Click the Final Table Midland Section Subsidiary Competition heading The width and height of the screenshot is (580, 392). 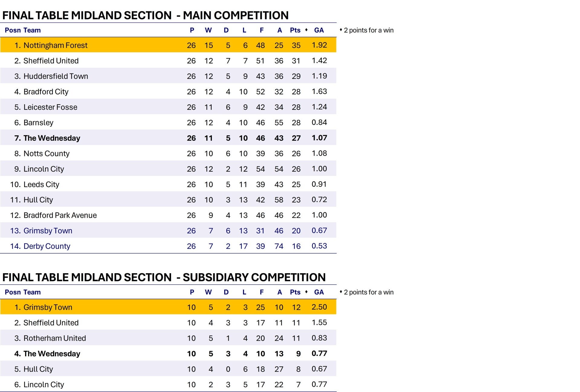[x=164, y=277]
